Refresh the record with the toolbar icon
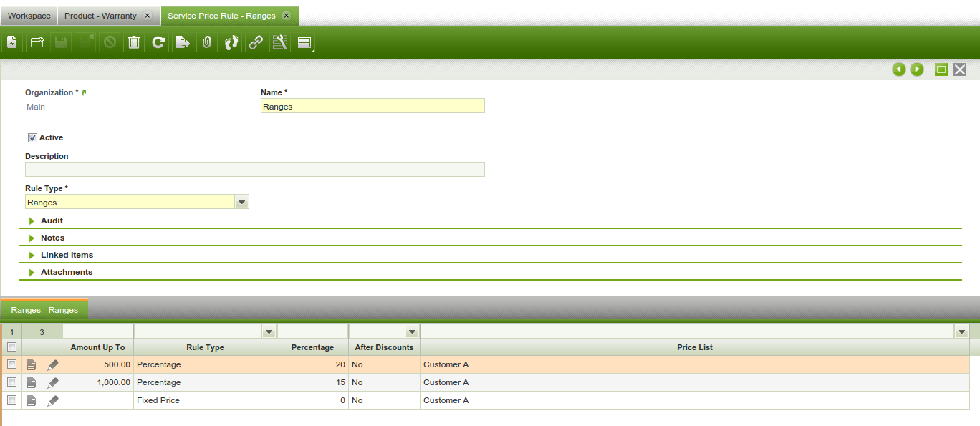This screenshot has width=980, height=426. click(x=158, y=43)
